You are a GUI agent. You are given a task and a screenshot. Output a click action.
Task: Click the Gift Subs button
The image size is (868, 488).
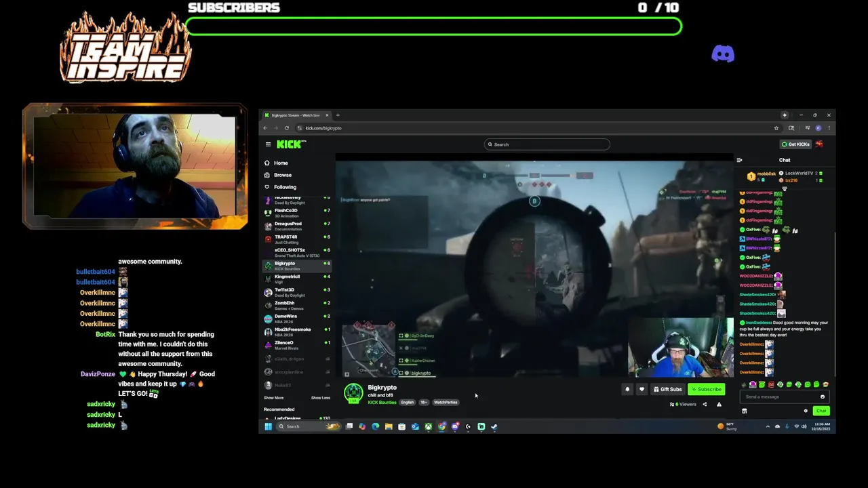pos(667,389)
